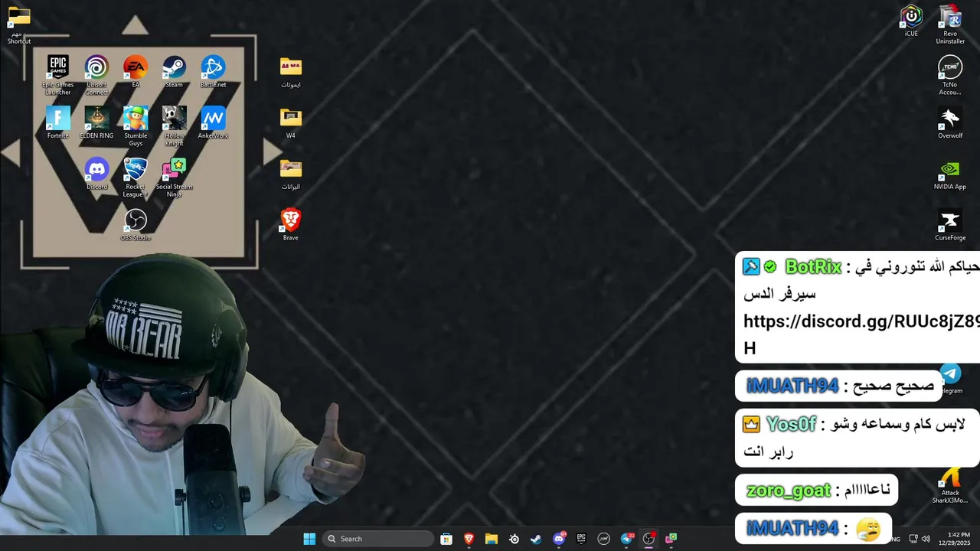This screenshot has height=551, width=980.
Task: Select the Yos0f username in chat
Action: point(792,424)
